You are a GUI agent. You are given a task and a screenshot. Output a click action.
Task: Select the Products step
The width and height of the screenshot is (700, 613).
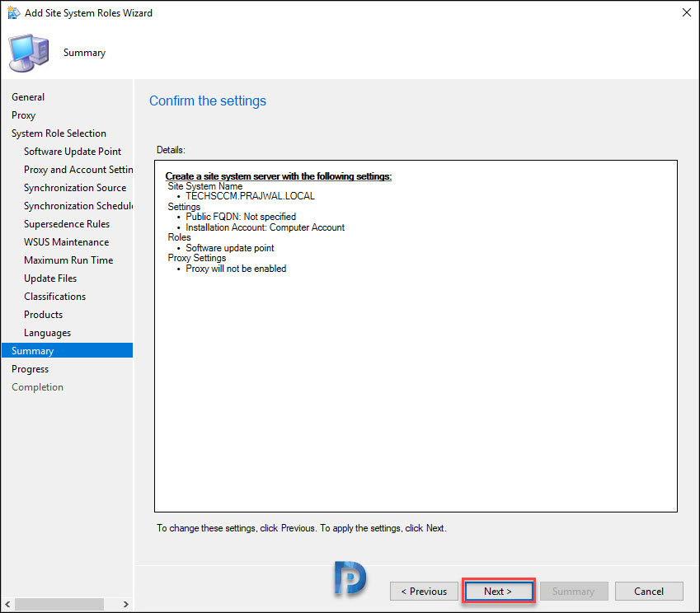(x=44, y=315)
